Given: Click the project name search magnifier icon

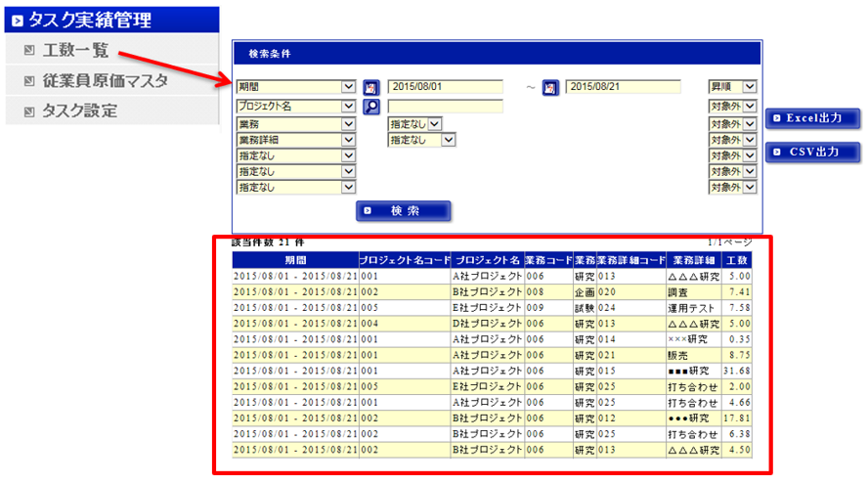Looking at the screenshot, I should (x=370, y=107).
